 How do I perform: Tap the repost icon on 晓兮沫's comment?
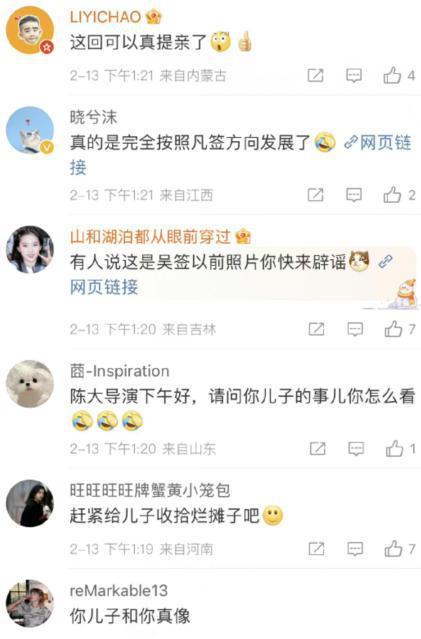pos(315,195)
